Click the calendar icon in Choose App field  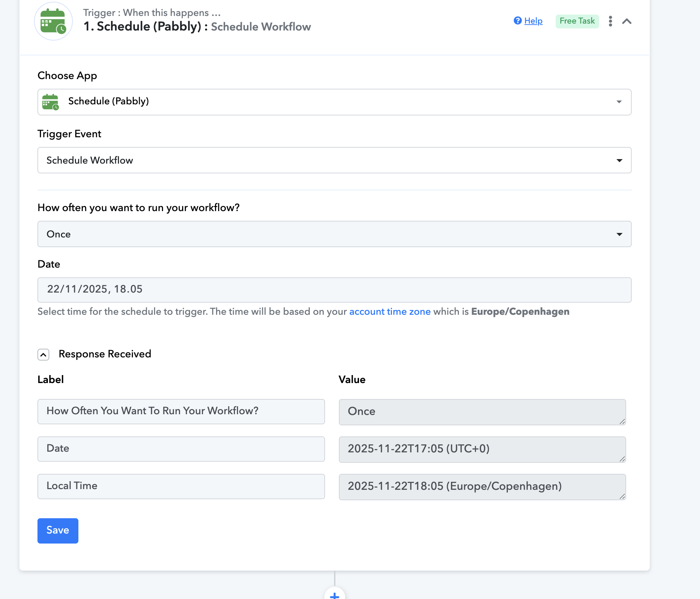click(x=50, y=102)
